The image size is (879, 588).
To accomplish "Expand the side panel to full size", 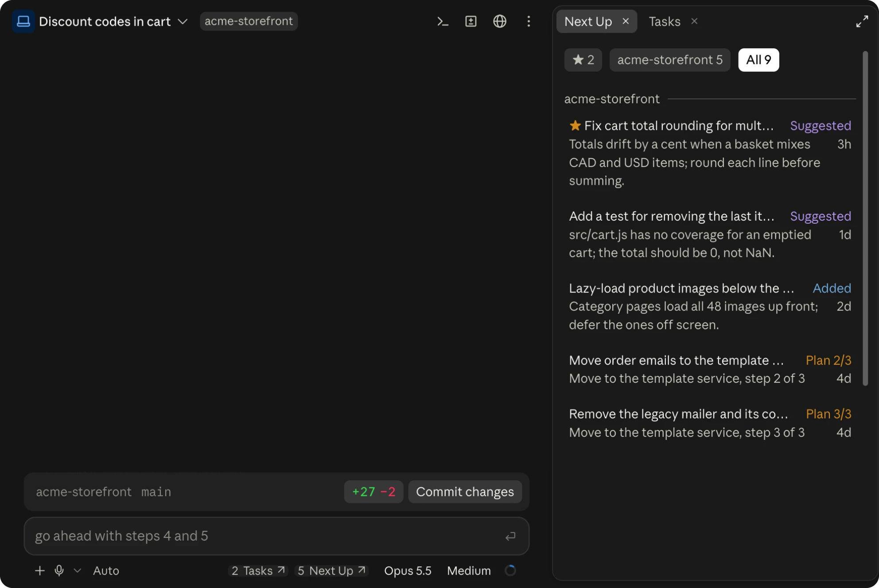I will tap(862, 21).
